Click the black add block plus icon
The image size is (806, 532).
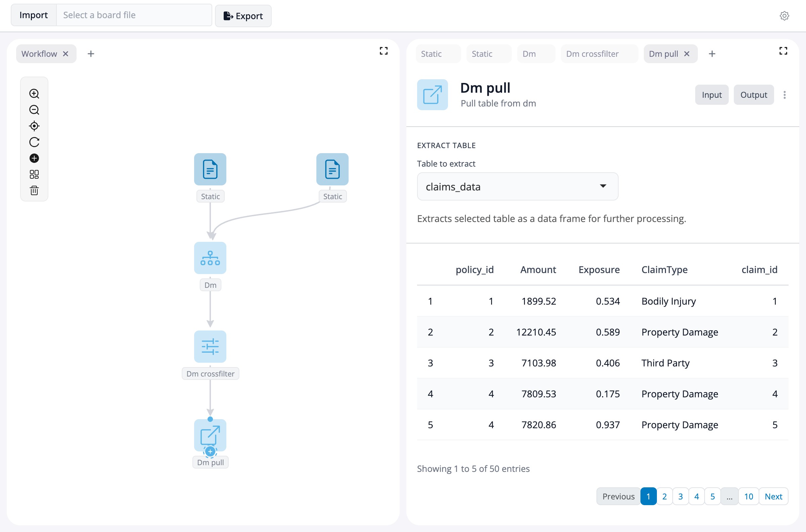pos(34,159)
